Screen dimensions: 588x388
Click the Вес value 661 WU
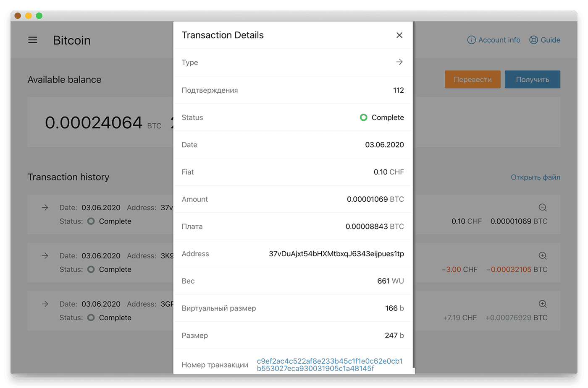[x=391, y=281]
